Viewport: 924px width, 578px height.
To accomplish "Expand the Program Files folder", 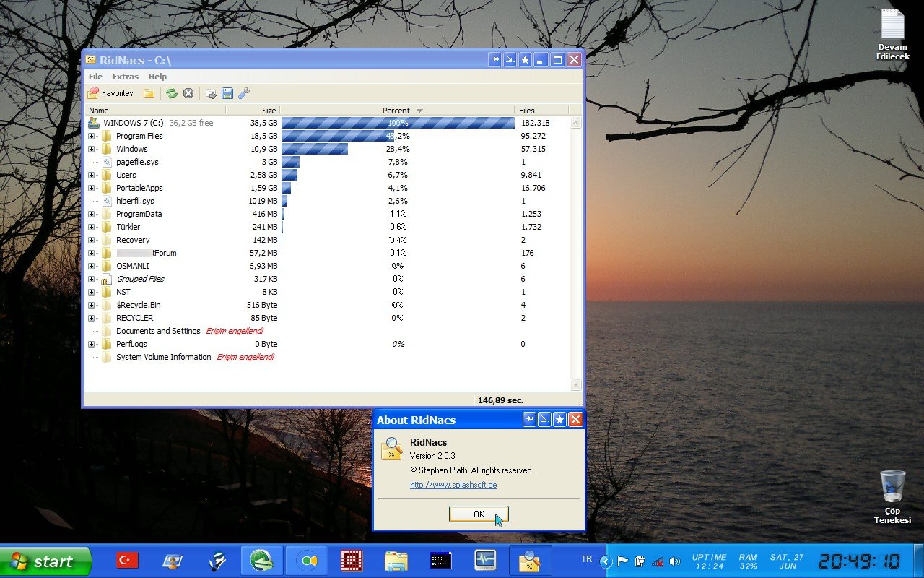I will click(x=92, y=136).
